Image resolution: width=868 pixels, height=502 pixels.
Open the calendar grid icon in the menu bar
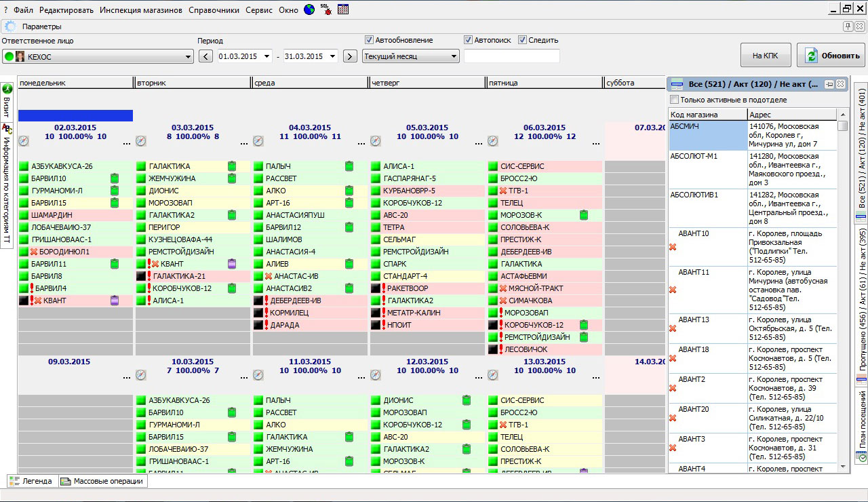(x=343, y=9)
